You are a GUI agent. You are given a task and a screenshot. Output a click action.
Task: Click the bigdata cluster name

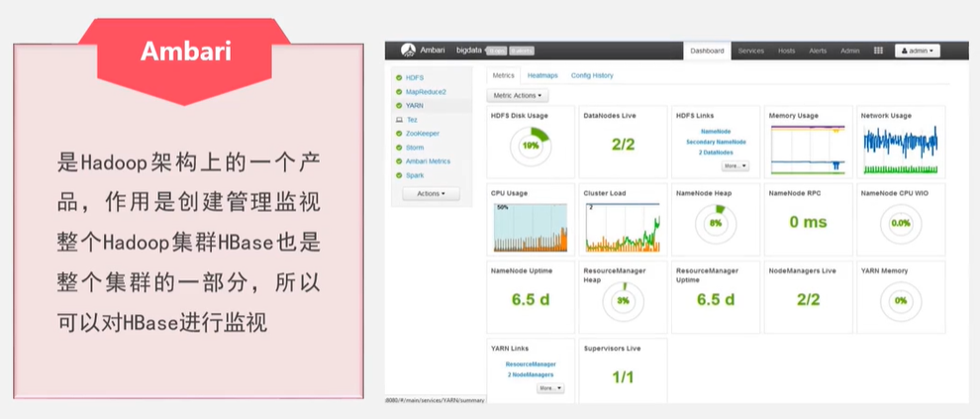coord(470,51)
